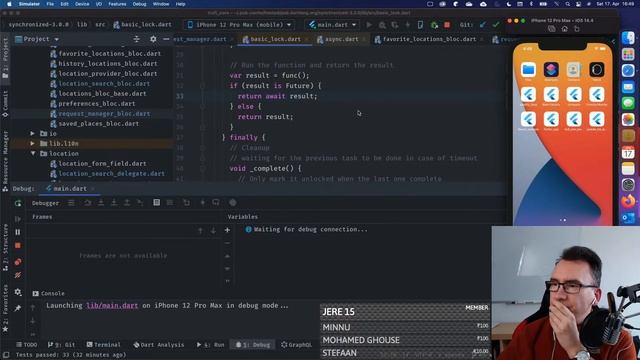The image size is (640, 360).
Task: Open the Shortcuts app on iPhone simulator
Action: coord(551,70)
